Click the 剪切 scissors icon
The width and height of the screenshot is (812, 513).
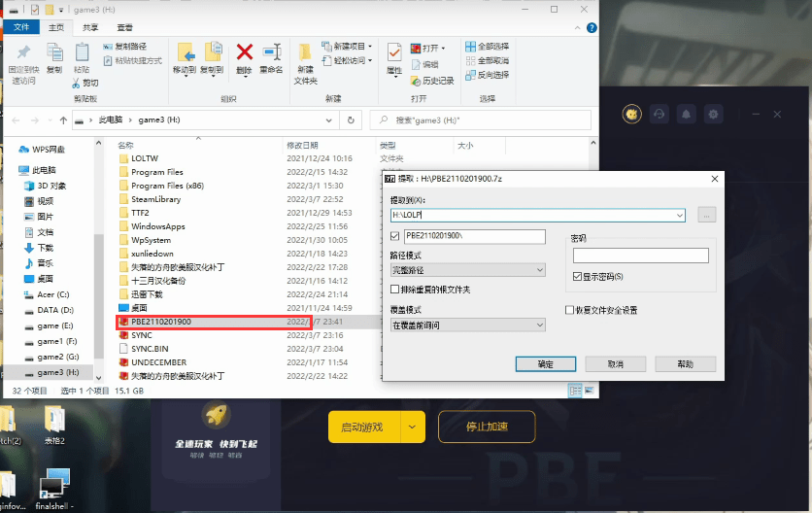[x=76, y=83]
